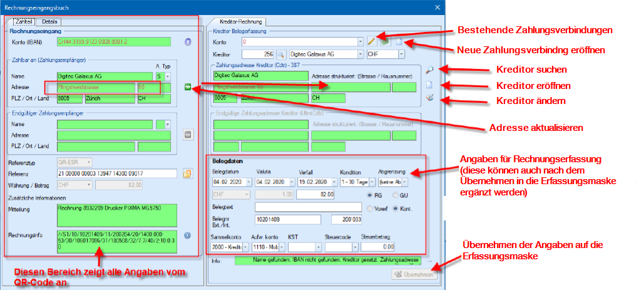Click the Kreditor number field showing 256
644x290 pixels.
click(x=258, y=54)
